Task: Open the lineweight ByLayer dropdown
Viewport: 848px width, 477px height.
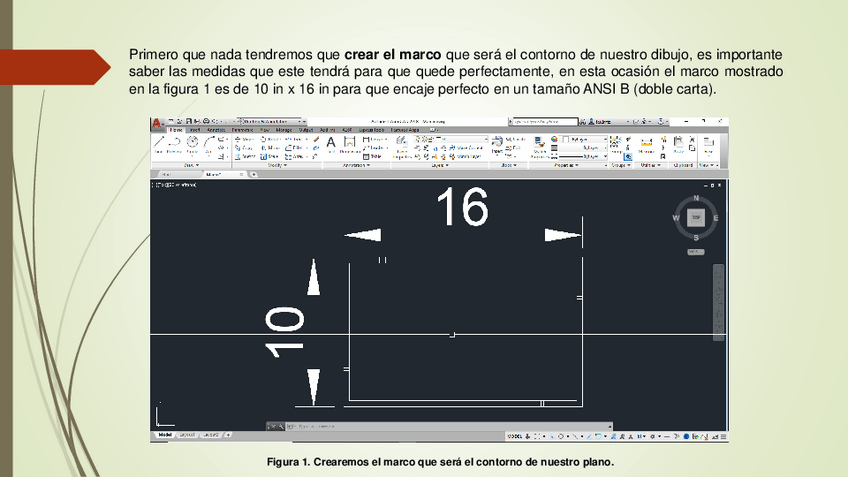Action: click(584, 148)
